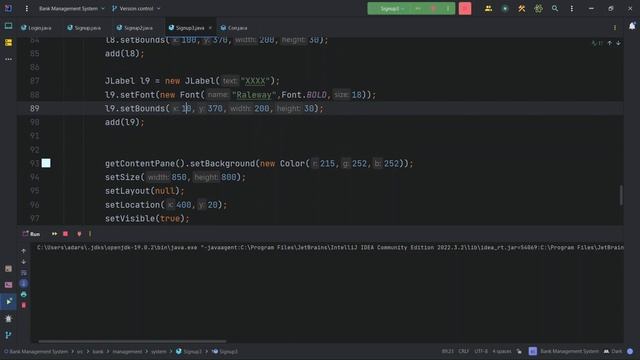
Task: Open the Version control dropdown
Action: pos(136,9)
